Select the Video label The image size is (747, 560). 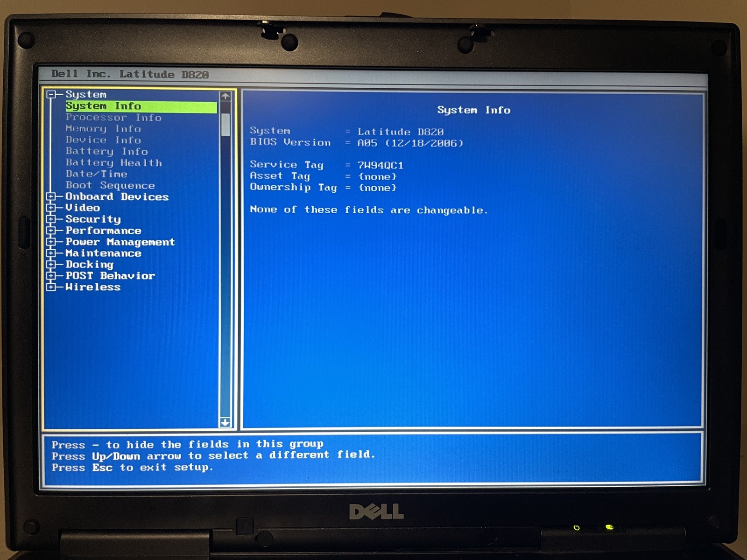pyautogui.click(x=83, y=208)
